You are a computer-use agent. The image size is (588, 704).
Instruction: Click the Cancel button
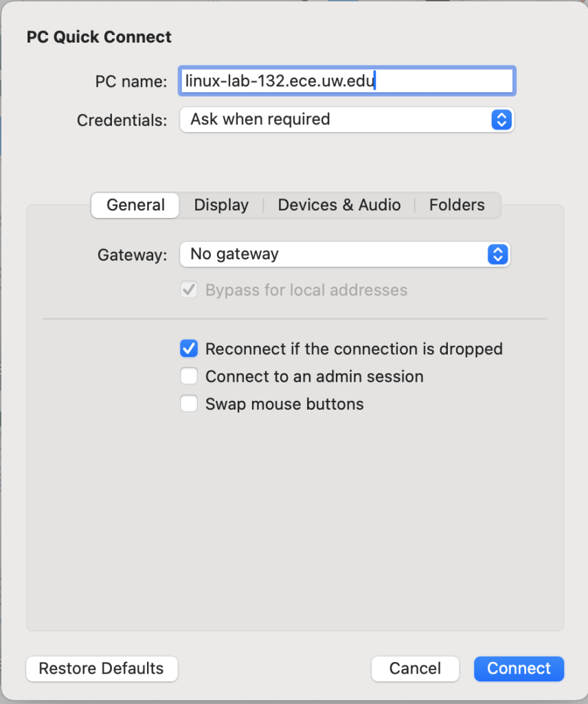coord(415,668)
